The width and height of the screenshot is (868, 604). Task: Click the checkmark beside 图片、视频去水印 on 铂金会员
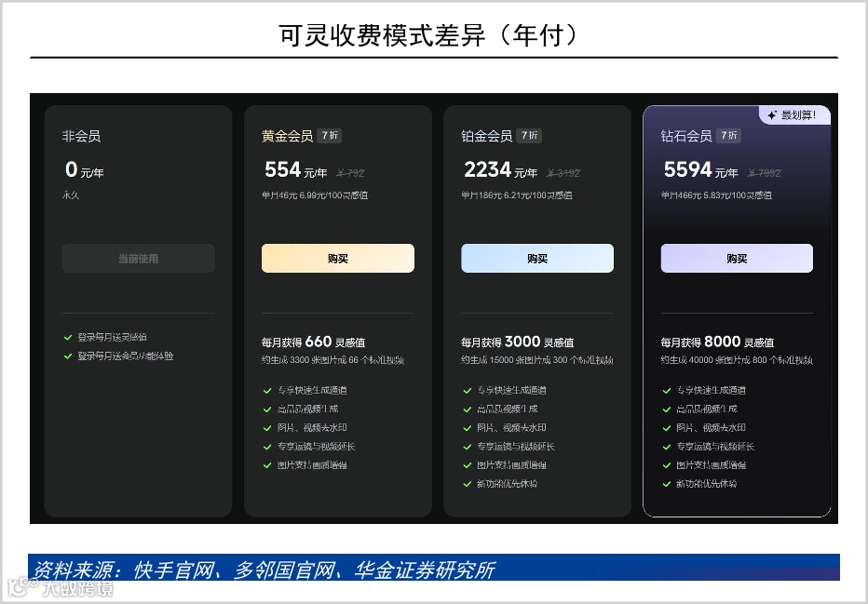468,427
